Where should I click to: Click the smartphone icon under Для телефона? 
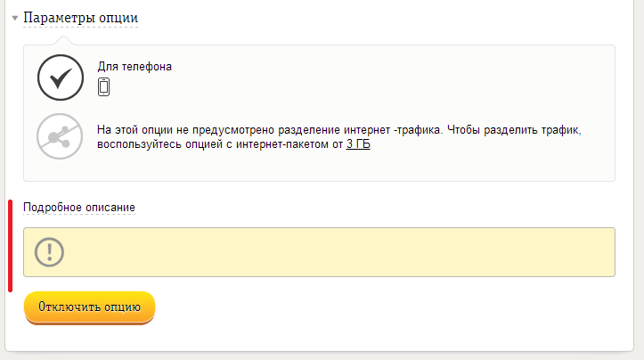tap(104, 86)
